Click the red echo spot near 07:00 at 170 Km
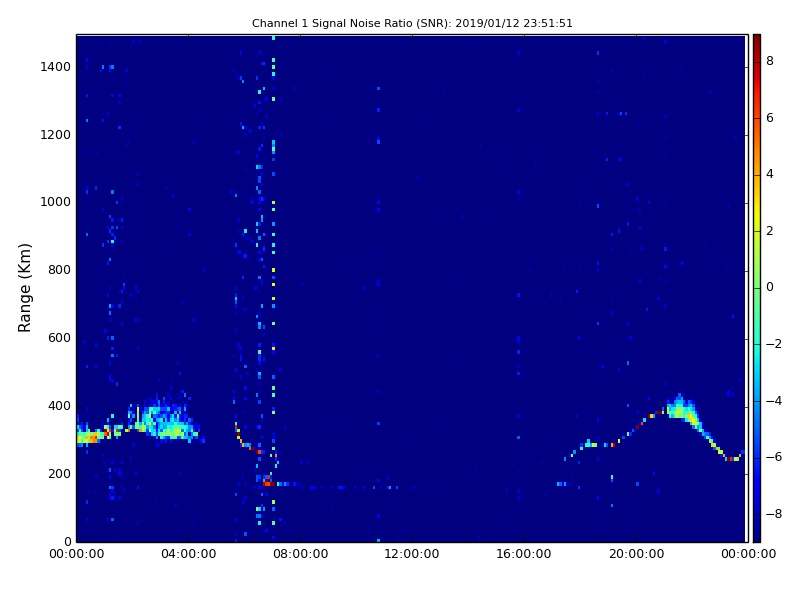Screen dimensions: 800x600 click(x=268, y=483)
